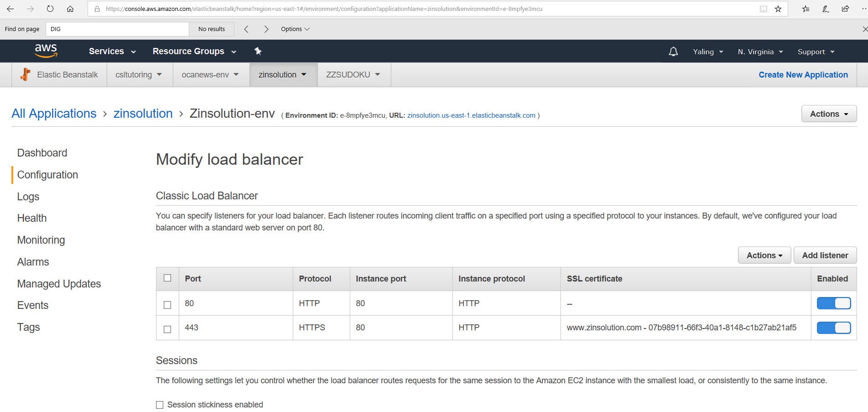Open reading view icon in address bar

(x=763, y=9)
